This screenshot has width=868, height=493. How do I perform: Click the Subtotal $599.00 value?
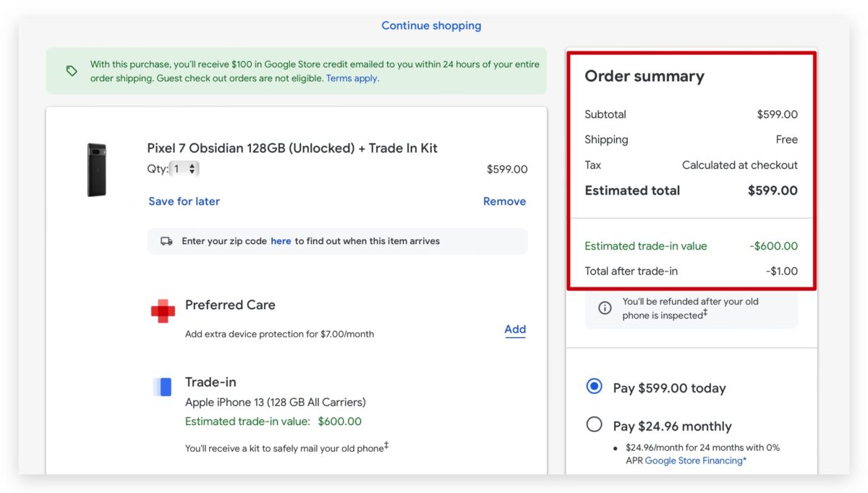pos(778,114)
